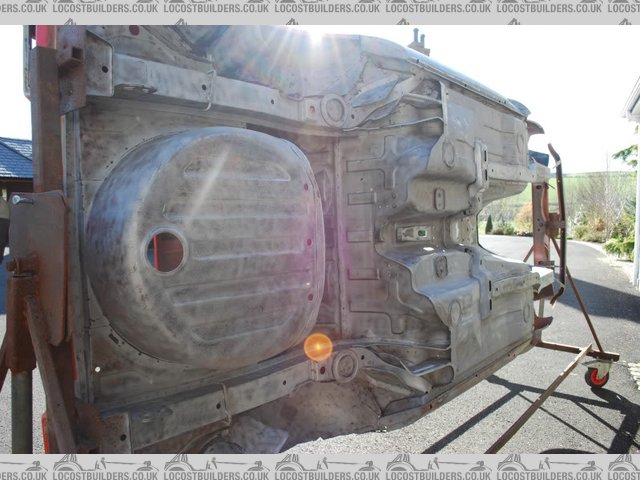
Task: Click the circular mount near the top of the floor pan
Action: coord(333,109)
